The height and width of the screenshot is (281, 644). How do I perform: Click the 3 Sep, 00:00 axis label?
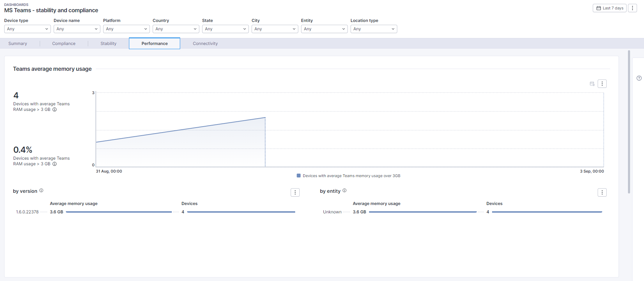(592, 171)
